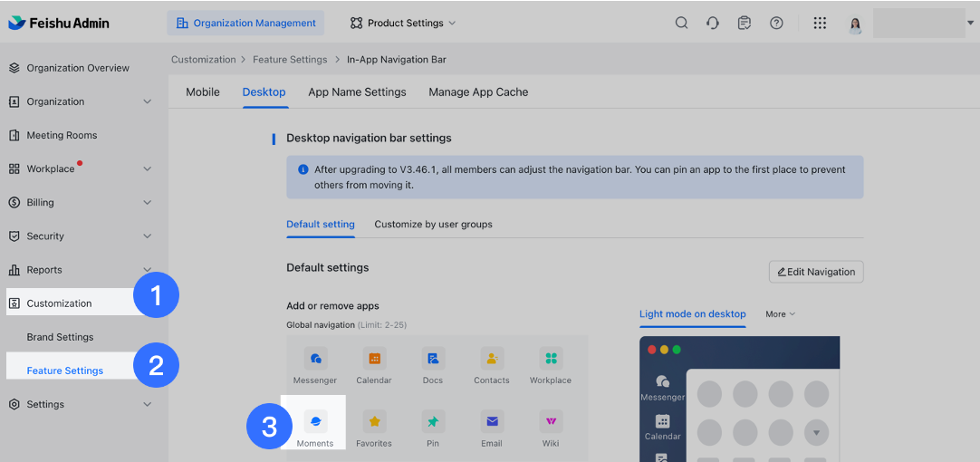Click the Email envelope icon
Screen dimensions: 980x462
point(492,421)
